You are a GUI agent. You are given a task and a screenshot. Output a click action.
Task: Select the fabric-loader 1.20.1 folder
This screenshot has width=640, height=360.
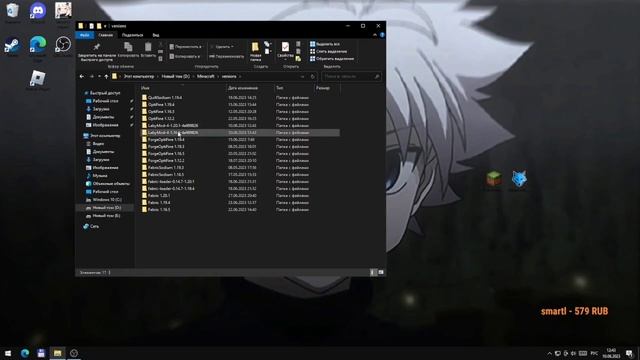click(240, 181)
